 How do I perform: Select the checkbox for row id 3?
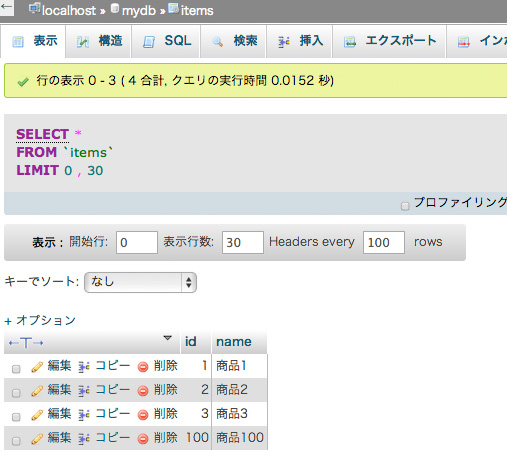click(16, 417)
